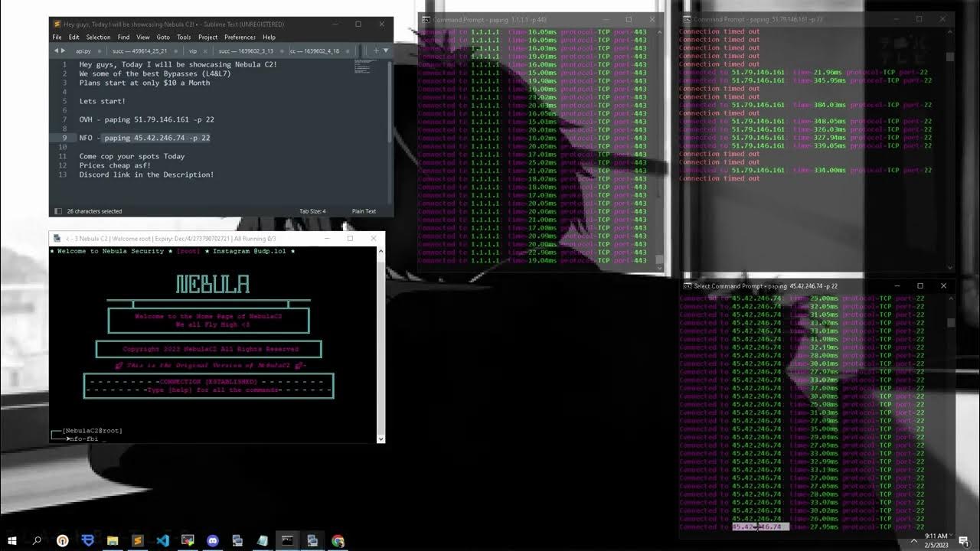
Task: Switch to cc — 1639602_4_18 tab
Action: [314, 51]
